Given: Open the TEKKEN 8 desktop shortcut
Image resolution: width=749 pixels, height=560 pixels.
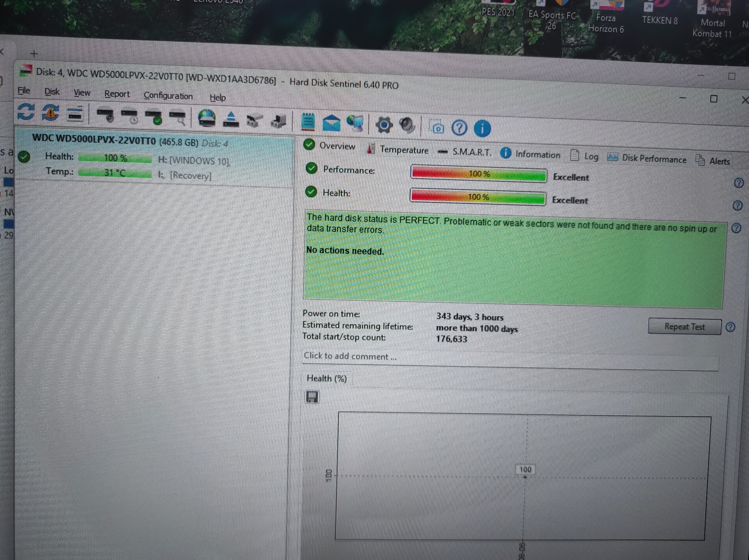Looking at the screenshot, I should pos(659,13).
